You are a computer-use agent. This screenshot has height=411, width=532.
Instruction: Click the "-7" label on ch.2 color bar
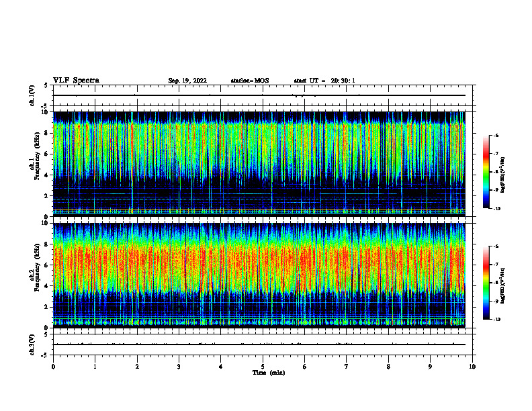[x=496, y=265]
